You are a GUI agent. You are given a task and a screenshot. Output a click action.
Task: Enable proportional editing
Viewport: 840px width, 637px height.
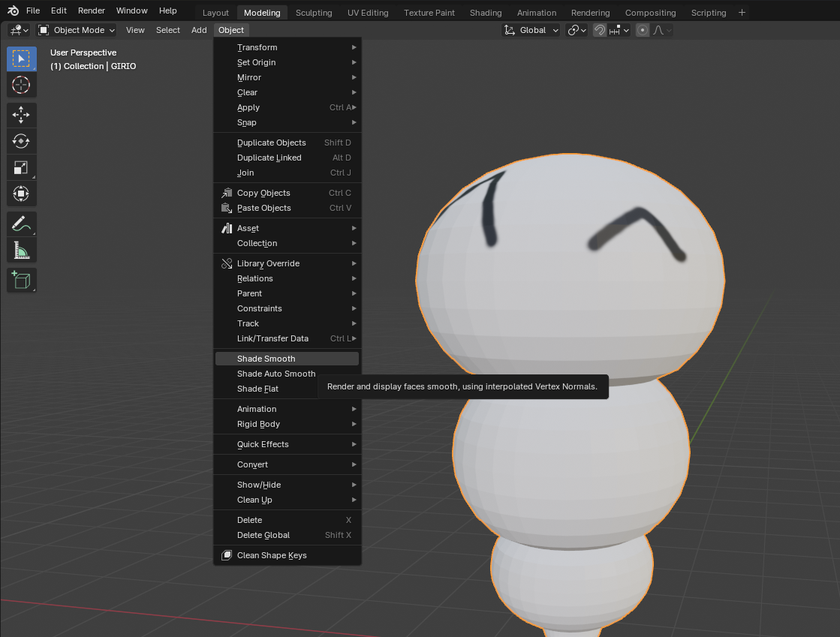point(642,30)
